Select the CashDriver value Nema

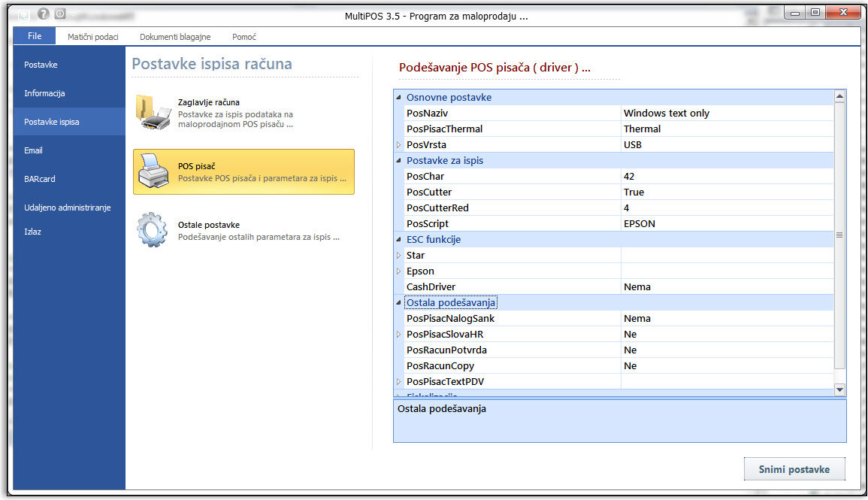(x=727, y=286)
